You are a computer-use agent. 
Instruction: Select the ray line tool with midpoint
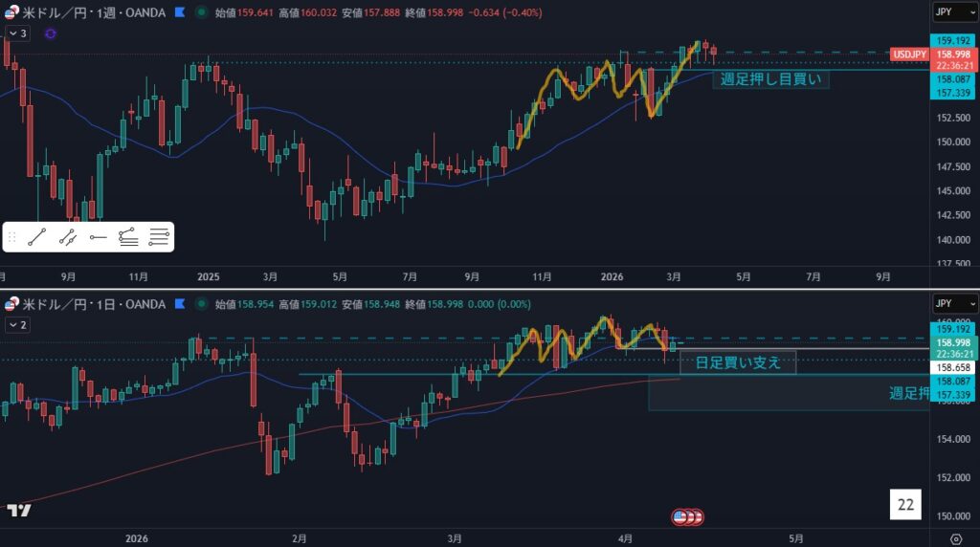click(x=67, y=236)
